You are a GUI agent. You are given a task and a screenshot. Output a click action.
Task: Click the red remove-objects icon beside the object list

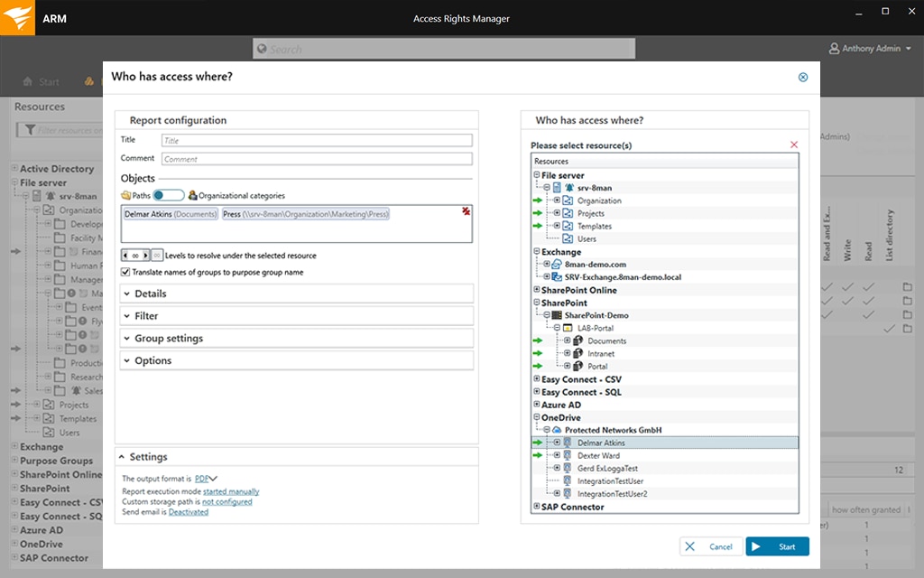[465, 210]
